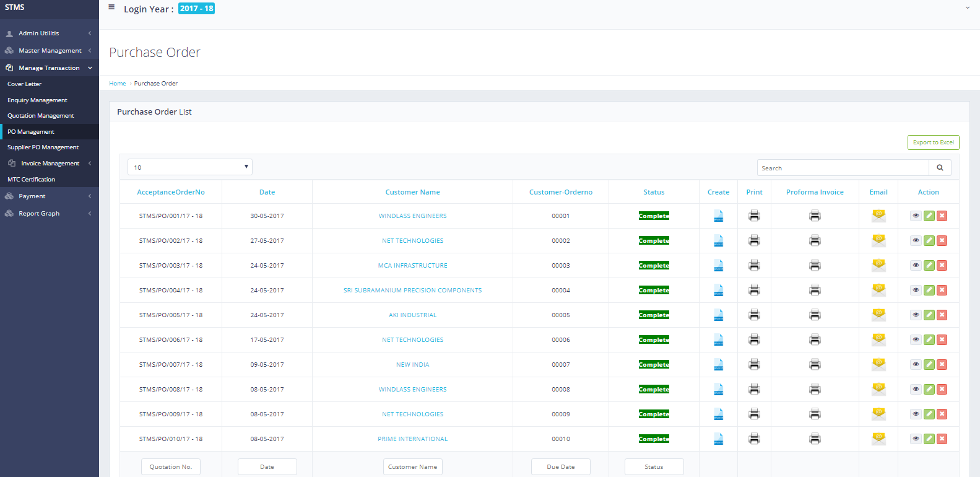This screenshot has width=980, height=477.
Task: Click Create document icon for STMS/PO/001/17-18
Action: [718, 216]
